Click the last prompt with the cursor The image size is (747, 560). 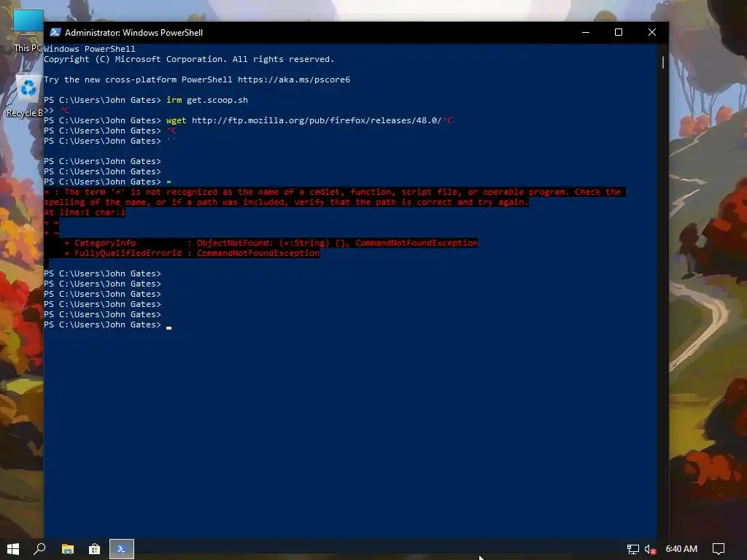point(108,324)
